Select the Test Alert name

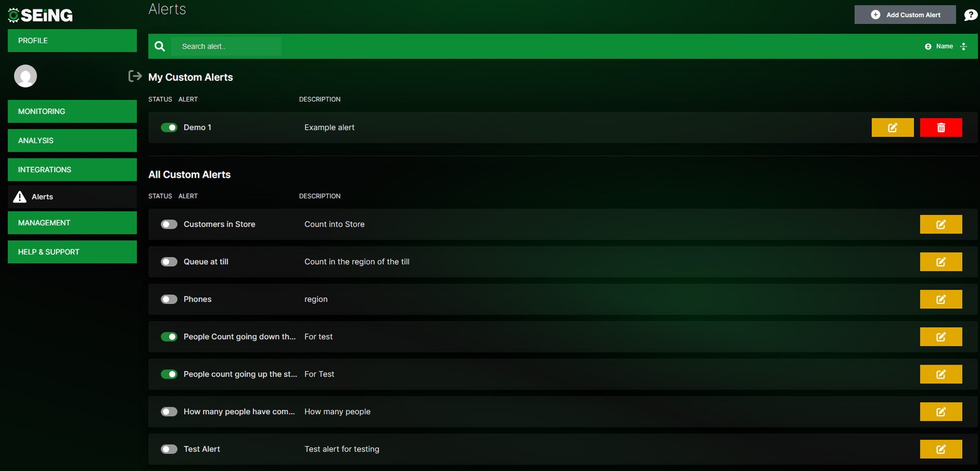click(x=202, y=450)
